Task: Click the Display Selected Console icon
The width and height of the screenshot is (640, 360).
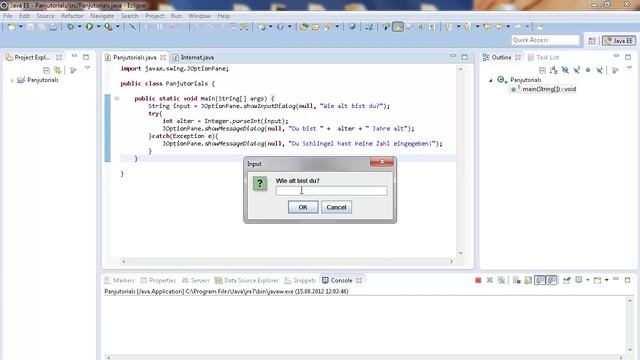Action: (579, 280)
